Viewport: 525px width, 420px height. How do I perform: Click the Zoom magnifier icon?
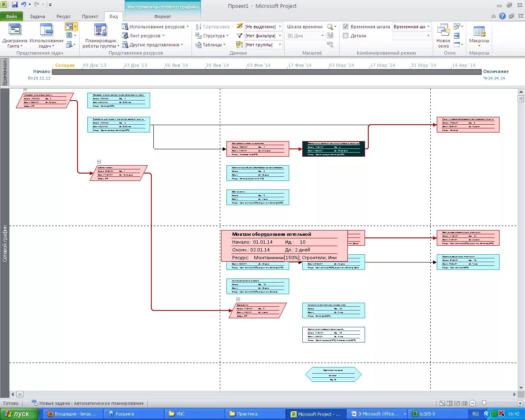click(x=330, y=27)
